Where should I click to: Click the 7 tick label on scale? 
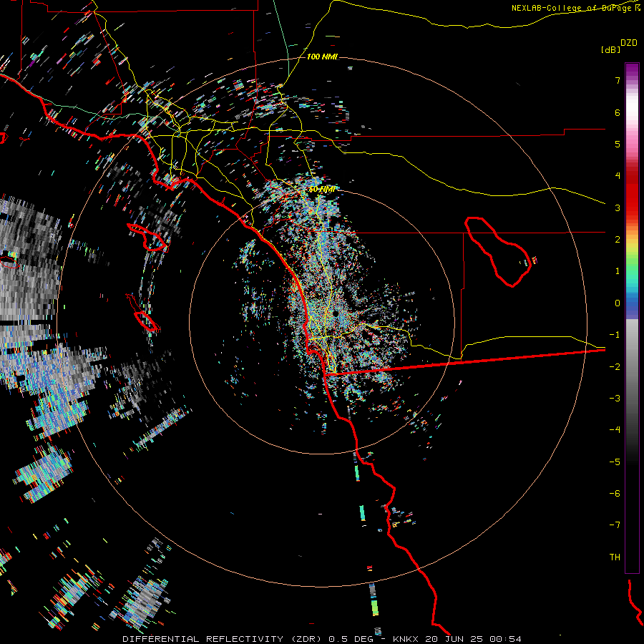[618, 80]
